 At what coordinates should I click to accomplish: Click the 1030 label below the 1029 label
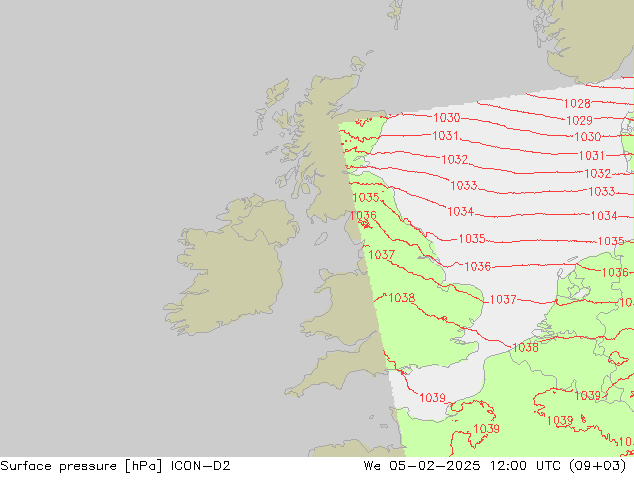(588, 137)
